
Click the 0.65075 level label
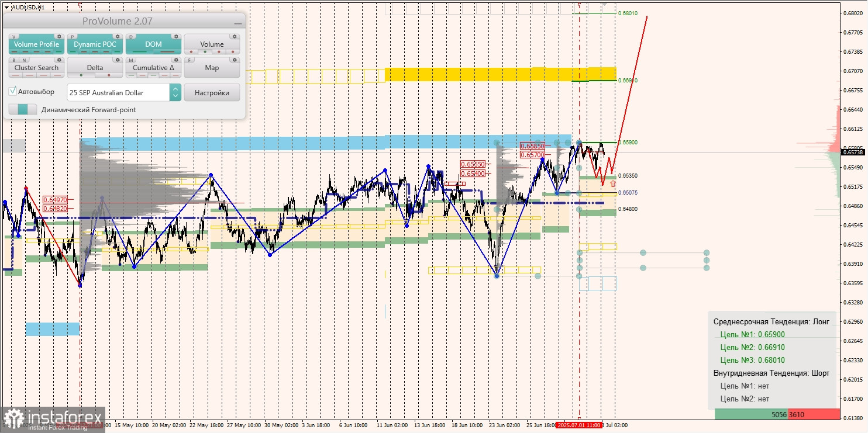point(628,192)
